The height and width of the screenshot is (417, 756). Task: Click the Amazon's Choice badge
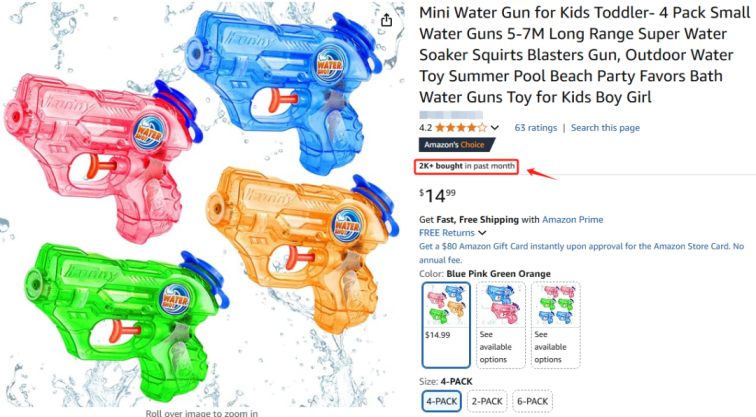[456, 145]
